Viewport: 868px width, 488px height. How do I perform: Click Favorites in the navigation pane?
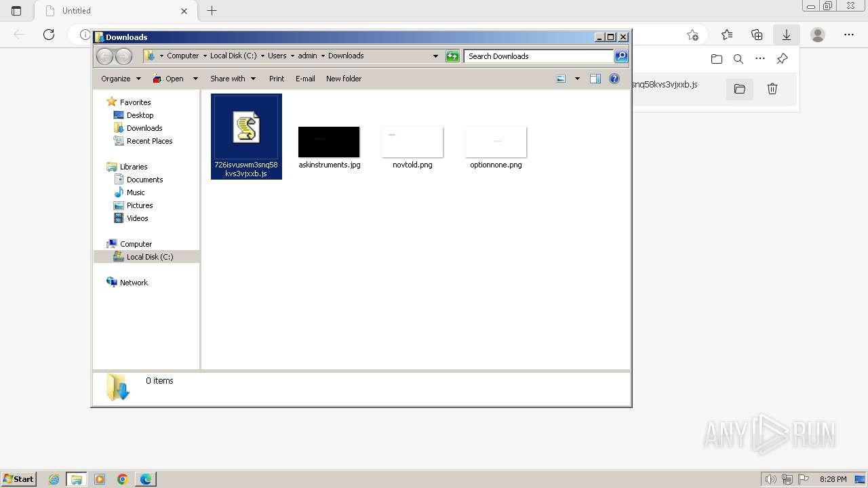pyautogui.click(x=136, y=102)
